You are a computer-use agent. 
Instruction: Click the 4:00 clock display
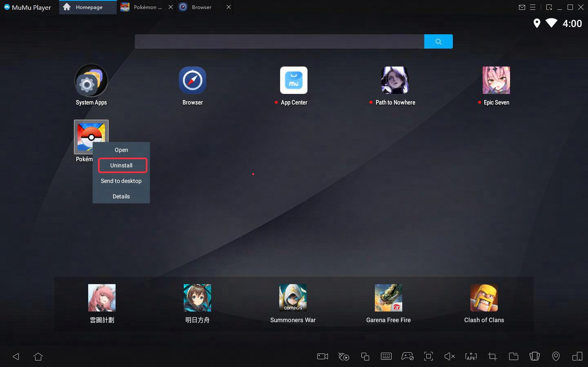(572, 24)
